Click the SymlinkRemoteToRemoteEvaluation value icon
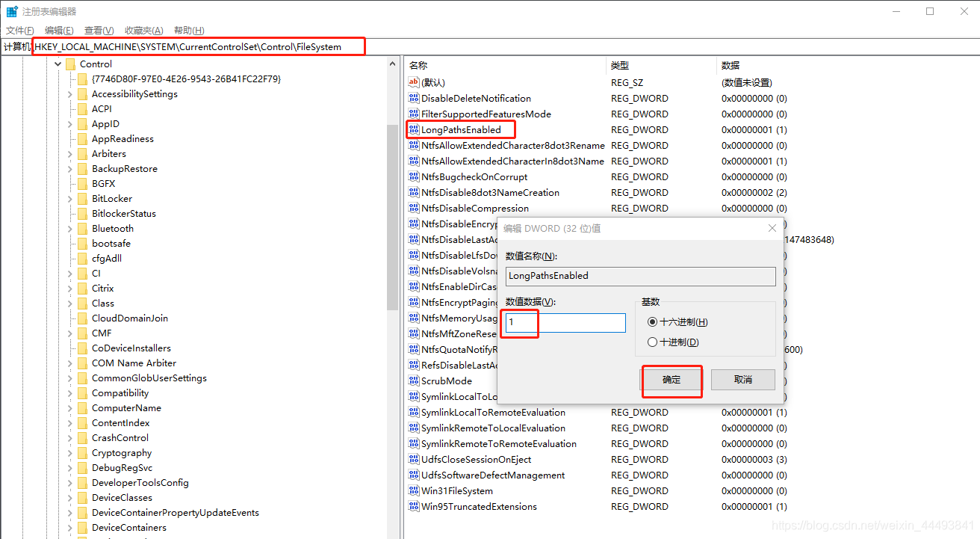Screen dimensions: 980x539 pos(414,443)
